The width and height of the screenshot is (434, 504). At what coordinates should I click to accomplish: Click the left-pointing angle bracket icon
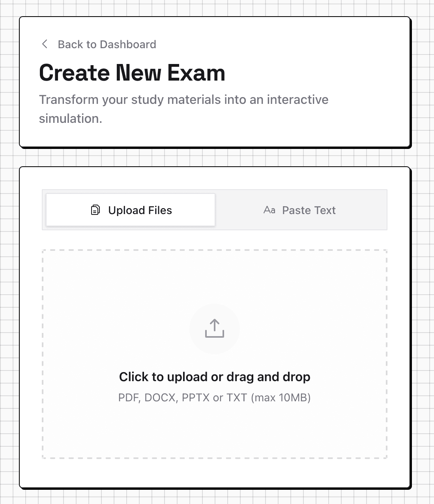[x=45, y=44]
